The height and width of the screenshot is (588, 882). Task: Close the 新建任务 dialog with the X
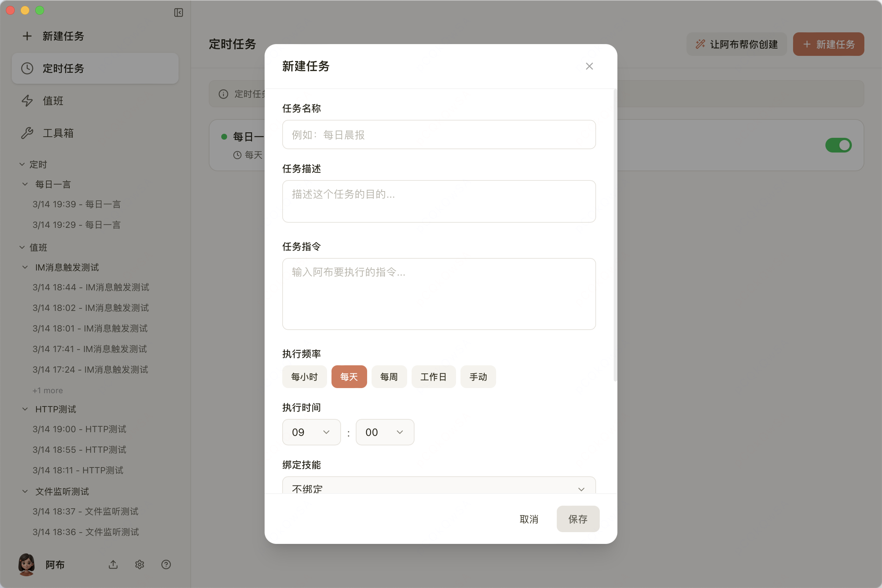[x=589, y=66]
